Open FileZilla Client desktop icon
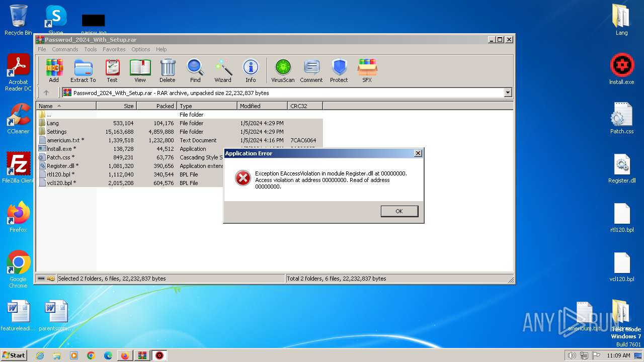The image size is (644, 362). pos(18,167)
